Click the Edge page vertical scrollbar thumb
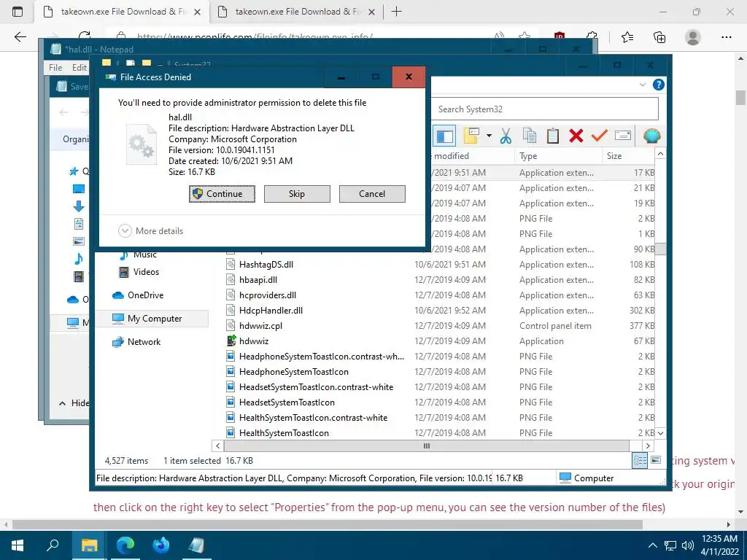747x560 pixels. point(740,98)
